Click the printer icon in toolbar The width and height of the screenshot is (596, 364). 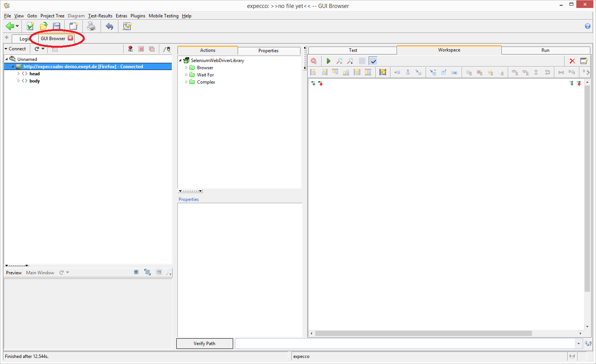[91, 26]
